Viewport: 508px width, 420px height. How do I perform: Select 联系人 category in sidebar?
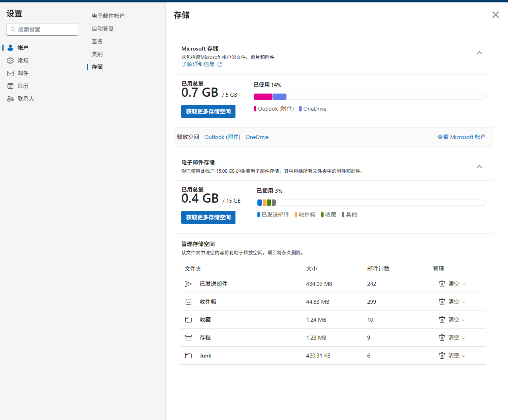[26, 99]
